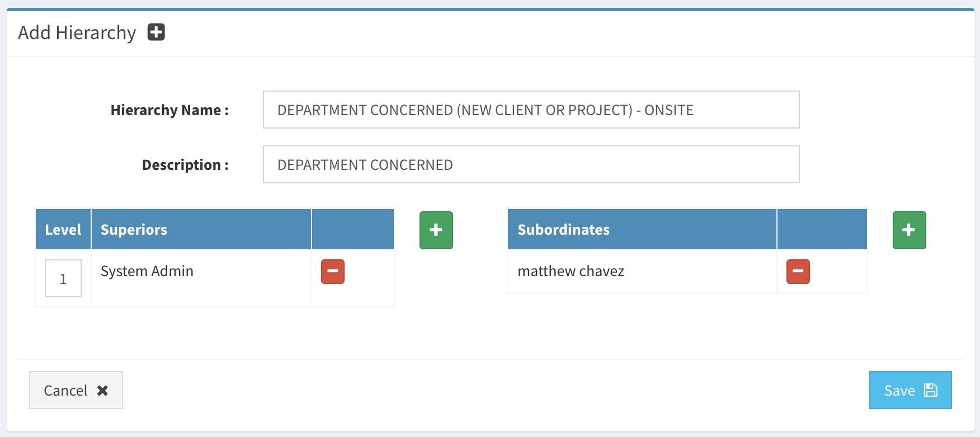
Task: Click the Superiors column header
Action: tap(134, 230)
